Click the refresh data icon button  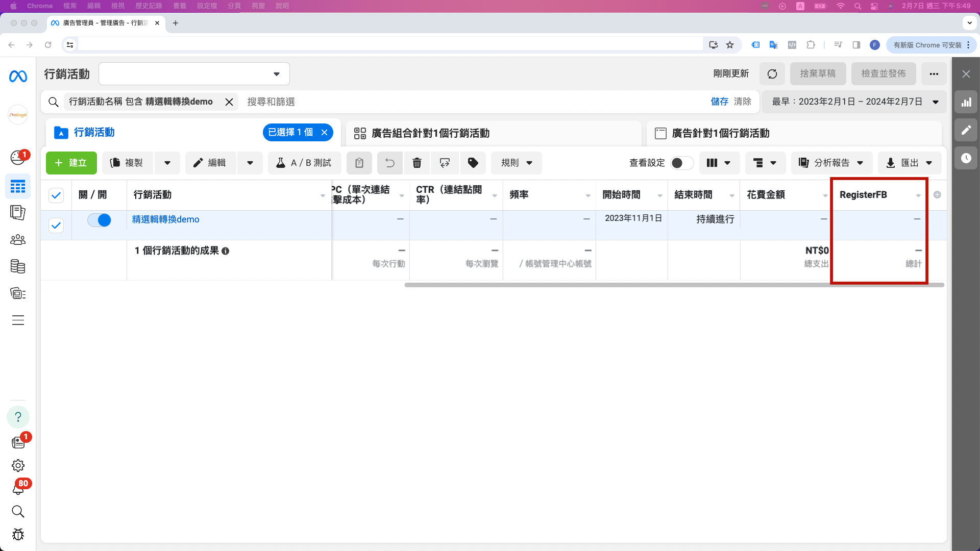tap(772, 74)
